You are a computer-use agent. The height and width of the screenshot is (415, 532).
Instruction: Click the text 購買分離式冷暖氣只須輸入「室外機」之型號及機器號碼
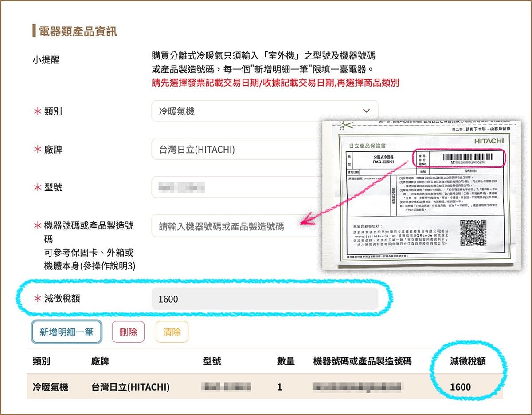coord(263,56)
